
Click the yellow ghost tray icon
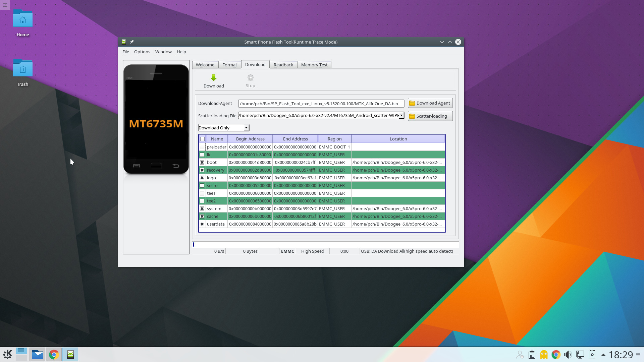[544, 355]
